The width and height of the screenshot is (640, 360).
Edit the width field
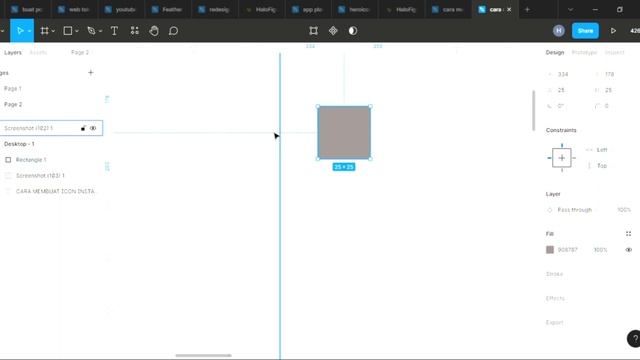[562, 90]
